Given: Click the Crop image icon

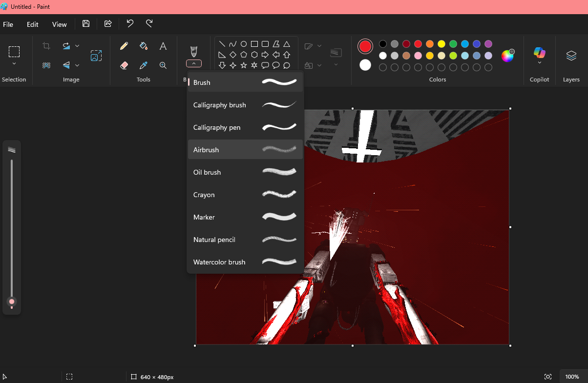Looking at the screenshot, I should [x=46, y=46].
